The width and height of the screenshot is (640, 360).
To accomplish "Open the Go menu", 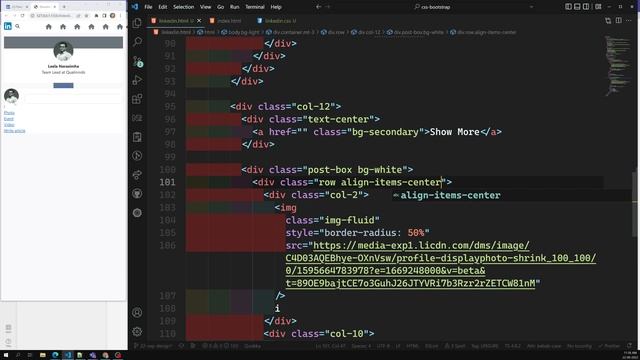I will coord(220,7).
